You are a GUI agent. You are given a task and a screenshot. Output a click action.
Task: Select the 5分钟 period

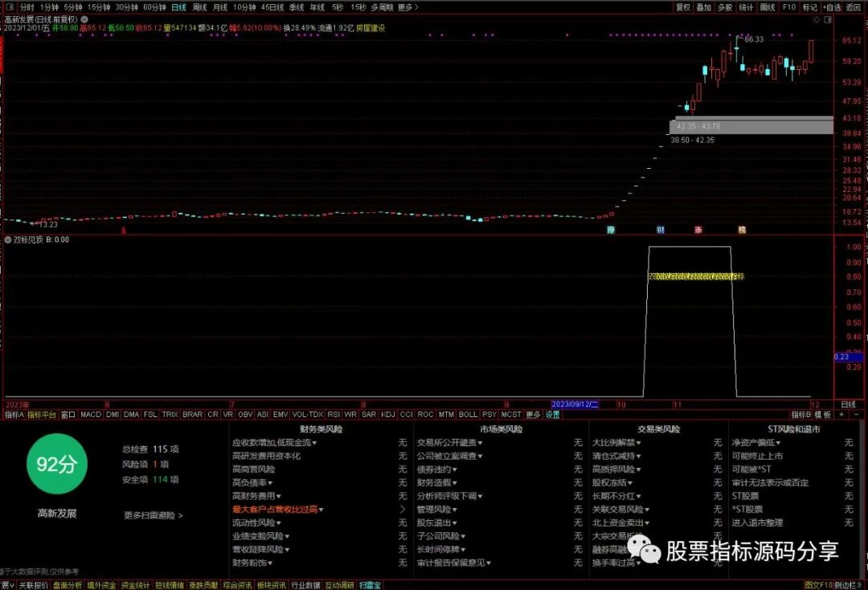pos(72,7)
